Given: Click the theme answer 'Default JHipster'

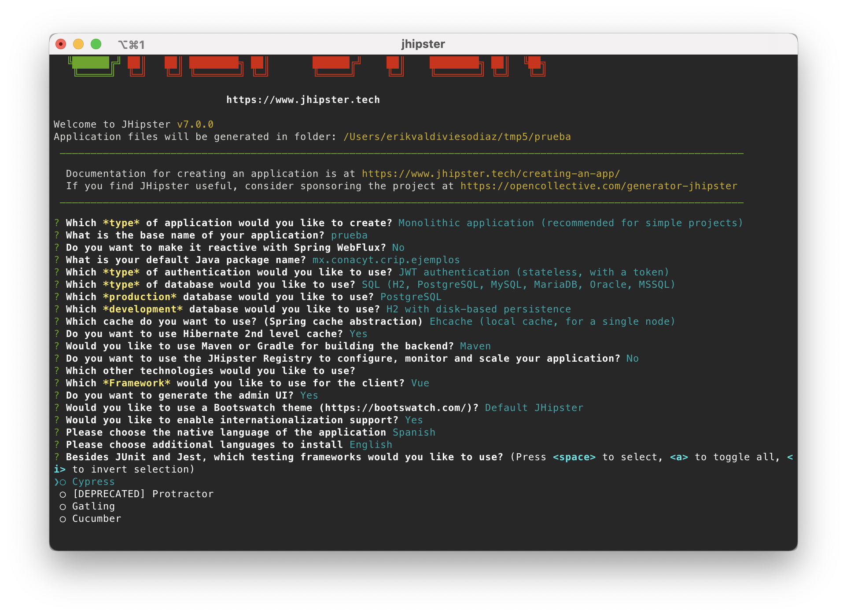Looking at the screenshot, I should coord(534,408).
